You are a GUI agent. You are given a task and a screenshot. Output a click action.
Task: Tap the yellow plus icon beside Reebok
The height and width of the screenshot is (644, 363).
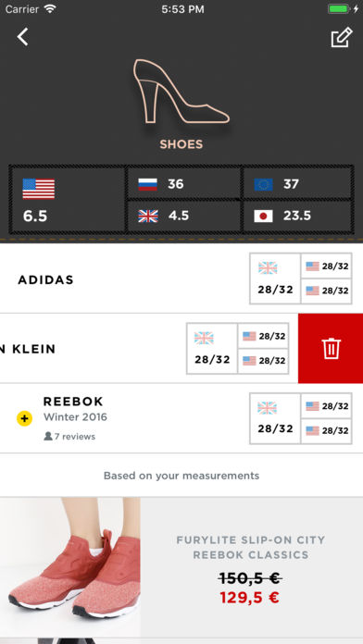(x=24, y=418)
